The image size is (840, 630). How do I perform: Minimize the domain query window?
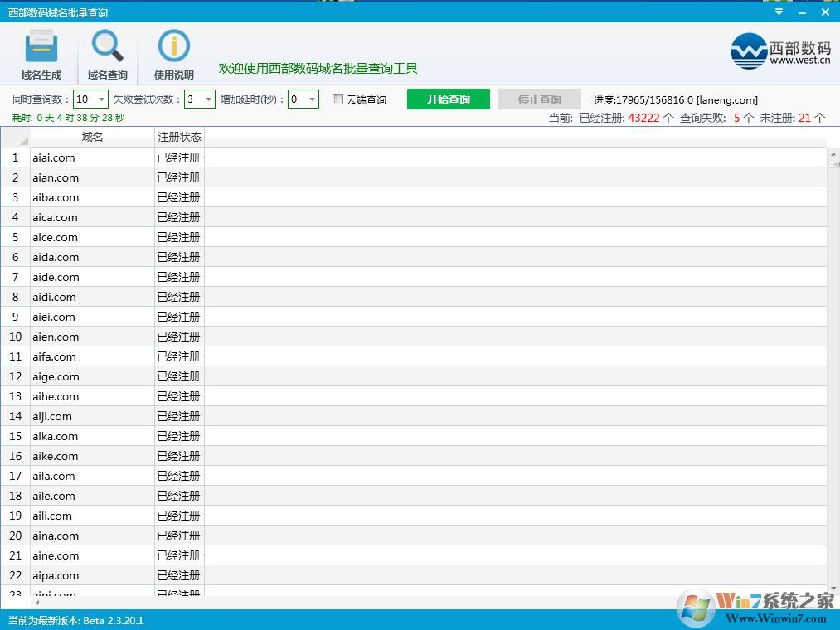tap(802, 12)
